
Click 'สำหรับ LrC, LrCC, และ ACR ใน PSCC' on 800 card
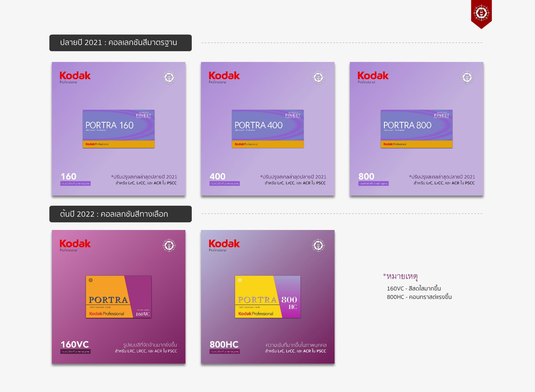[x=444, y=183]
